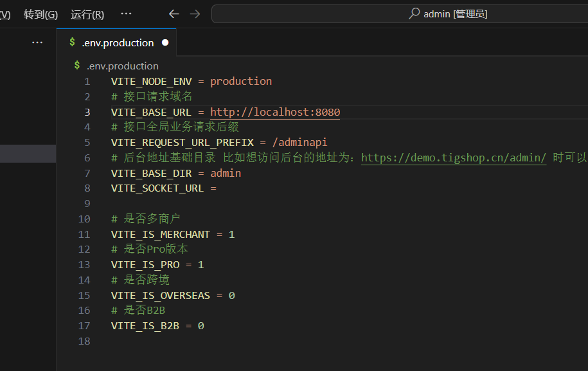Click the forward navigation arrow
This screenshot has height=371, width=588.
point(195,14)
